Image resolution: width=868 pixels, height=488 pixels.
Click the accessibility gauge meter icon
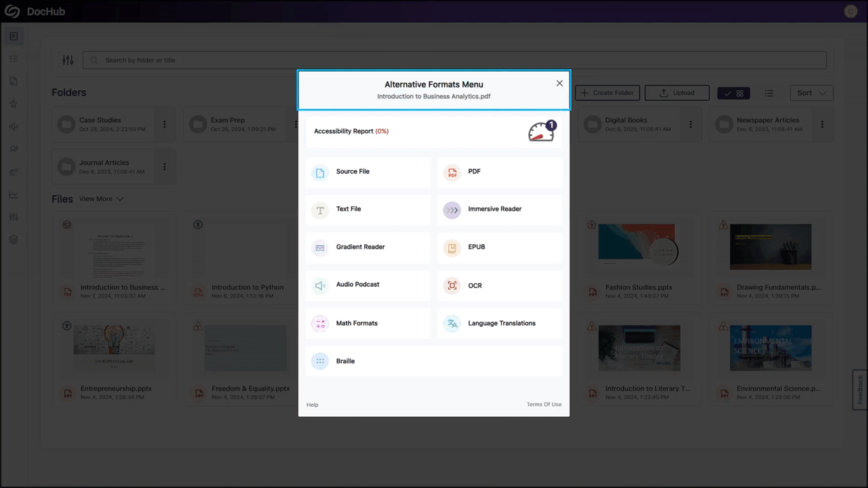[541, 132]
